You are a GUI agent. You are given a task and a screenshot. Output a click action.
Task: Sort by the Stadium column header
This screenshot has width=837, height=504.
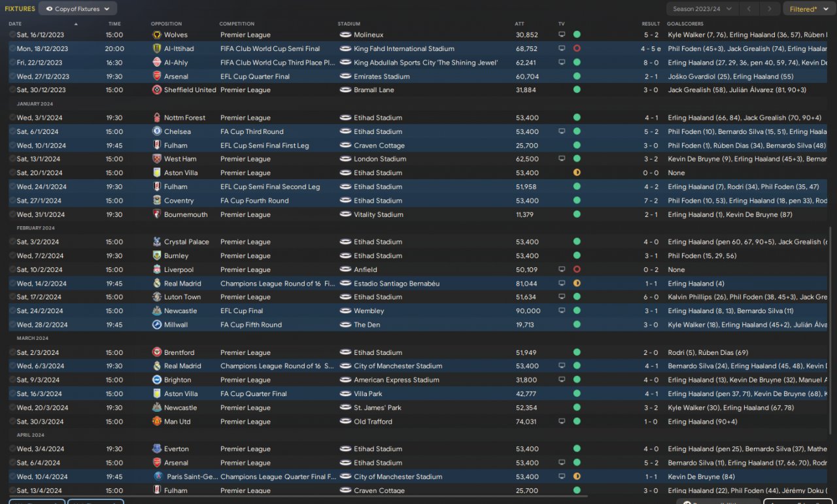[x=349, y=24]
